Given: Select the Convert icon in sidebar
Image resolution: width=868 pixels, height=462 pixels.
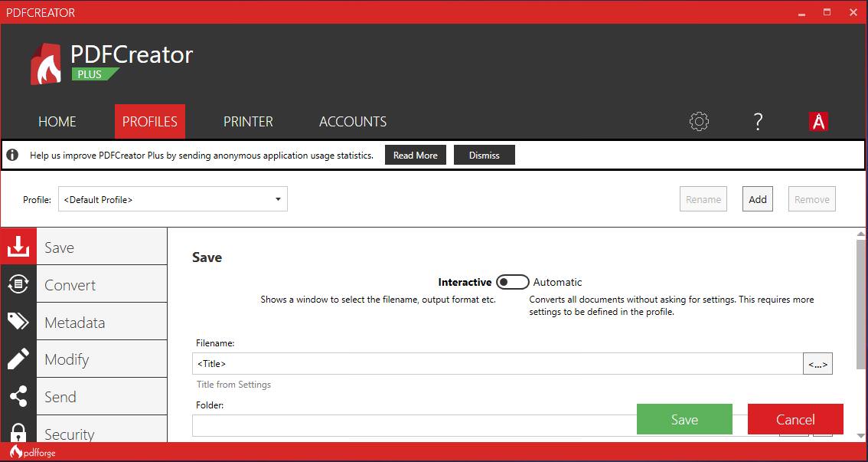Looking at the screenshot, I should (18, 284).
